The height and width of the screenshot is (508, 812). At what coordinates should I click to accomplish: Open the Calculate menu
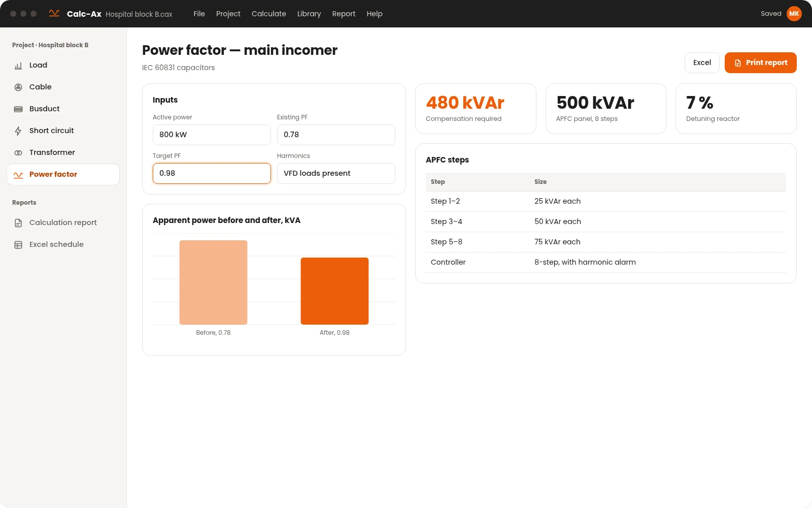tap(269, 14)
